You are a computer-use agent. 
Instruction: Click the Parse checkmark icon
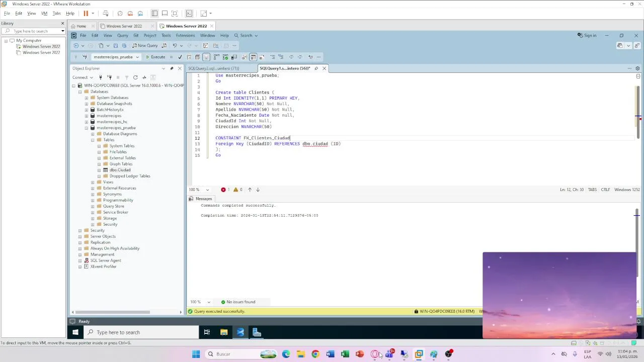[180, 57]
